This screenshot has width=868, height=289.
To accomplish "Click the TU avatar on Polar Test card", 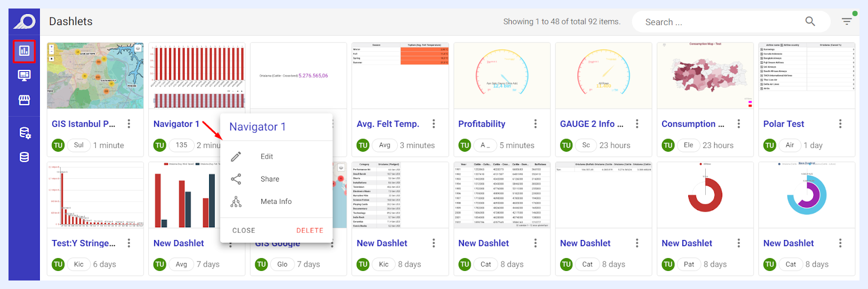I will point(770,145).
